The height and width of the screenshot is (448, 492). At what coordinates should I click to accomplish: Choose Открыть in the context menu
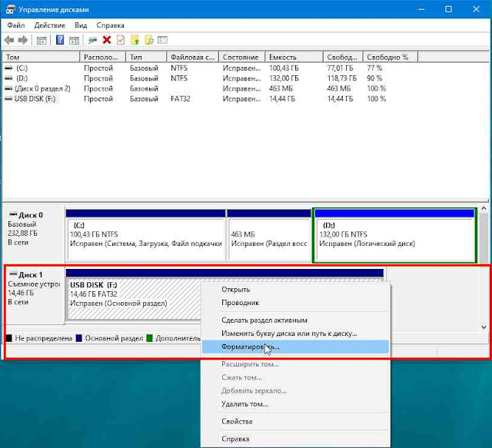click(x=295, y=289)
